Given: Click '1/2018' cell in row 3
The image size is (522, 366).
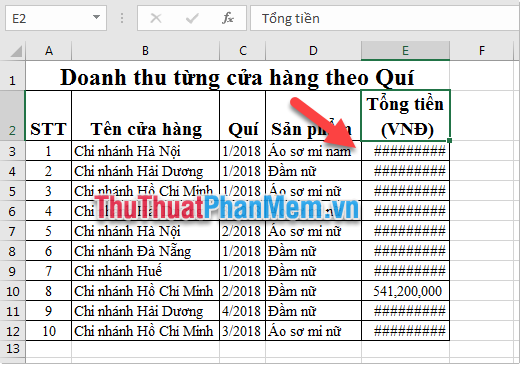Looking at the screenshot, I should 243,151.
